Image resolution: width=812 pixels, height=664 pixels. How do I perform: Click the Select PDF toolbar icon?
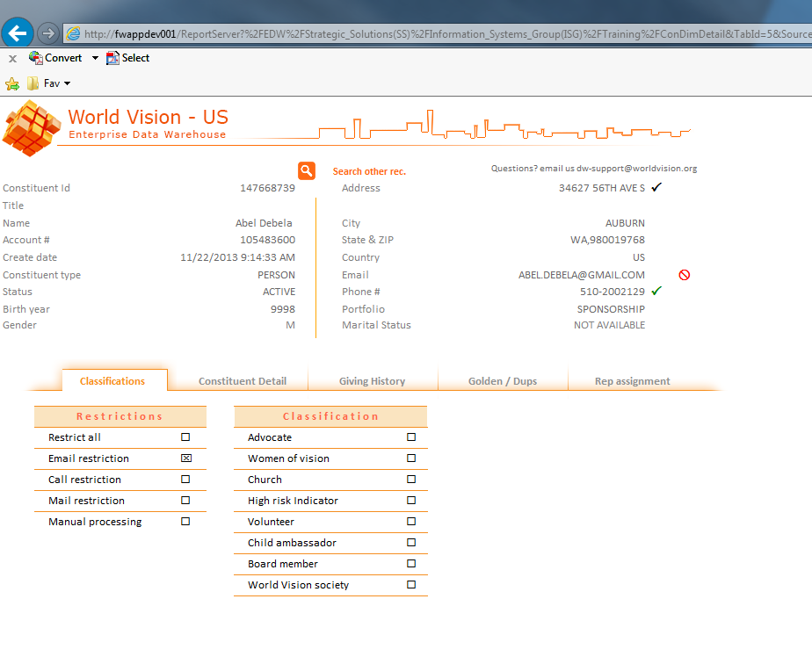[112, 58]
